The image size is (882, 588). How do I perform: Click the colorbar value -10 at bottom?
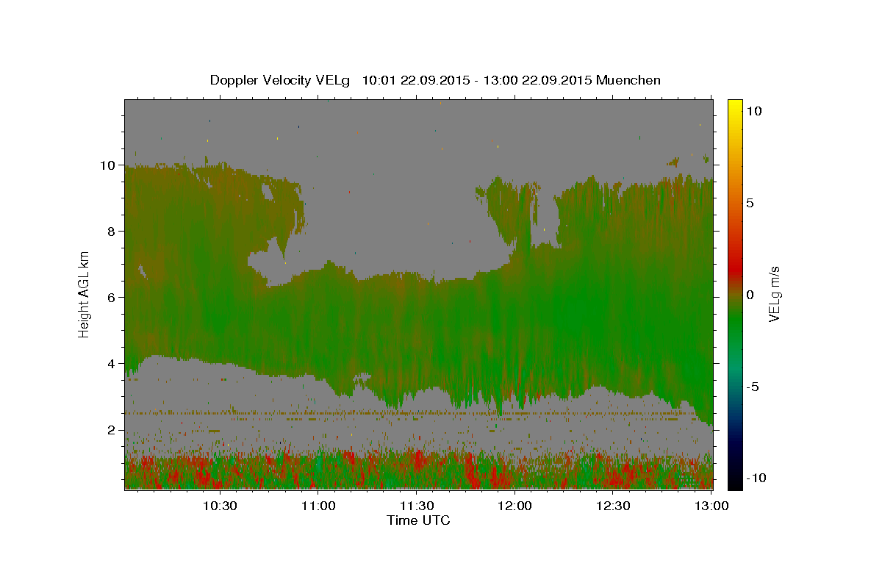click(x=756, y=478)
